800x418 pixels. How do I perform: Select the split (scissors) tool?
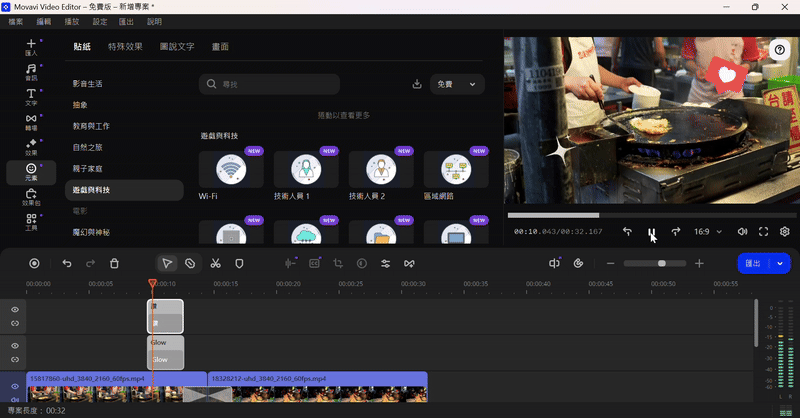pyautogui.click(x=215, y=263)
